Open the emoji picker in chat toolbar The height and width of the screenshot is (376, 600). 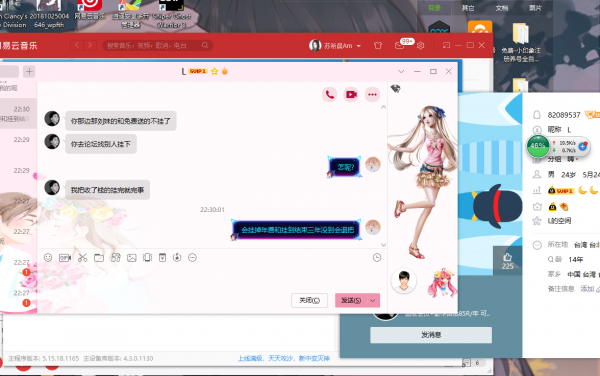click(48, 257)
